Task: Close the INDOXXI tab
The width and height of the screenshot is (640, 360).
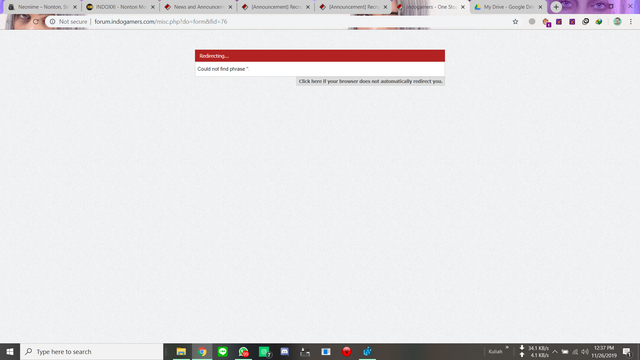Action: [x=153, y=7]
